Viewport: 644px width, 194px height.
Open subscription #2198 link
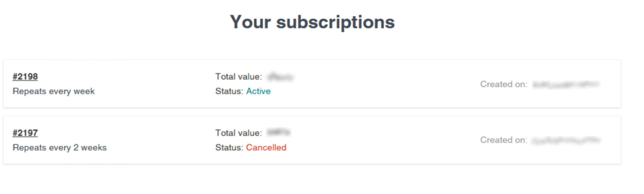click(x=25, y=77)
